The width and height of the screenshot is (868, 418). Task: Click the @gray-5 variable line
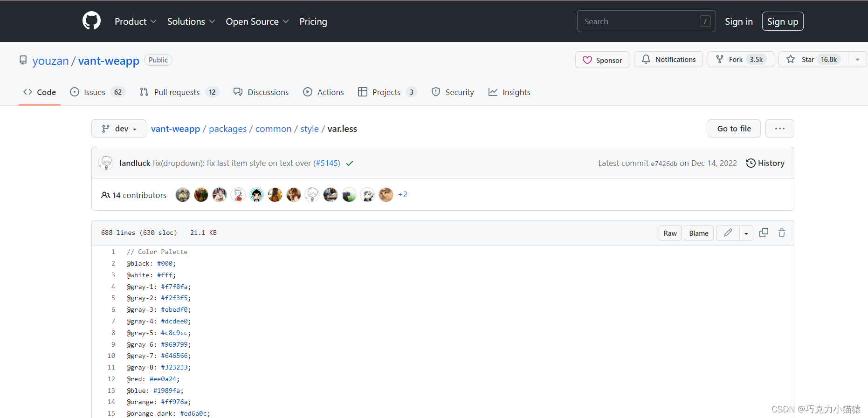pos(158,333)
